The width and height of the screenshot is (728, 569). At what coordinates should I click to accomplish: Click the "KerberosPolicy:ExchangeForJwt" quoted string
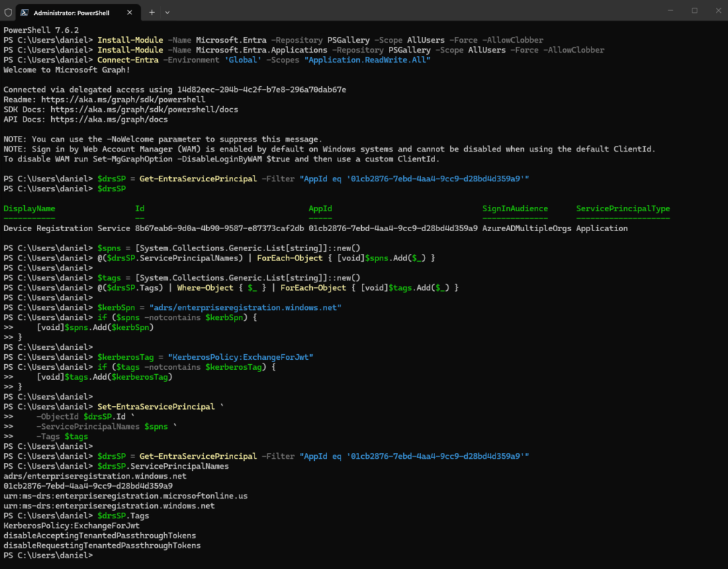click(240, 357)
